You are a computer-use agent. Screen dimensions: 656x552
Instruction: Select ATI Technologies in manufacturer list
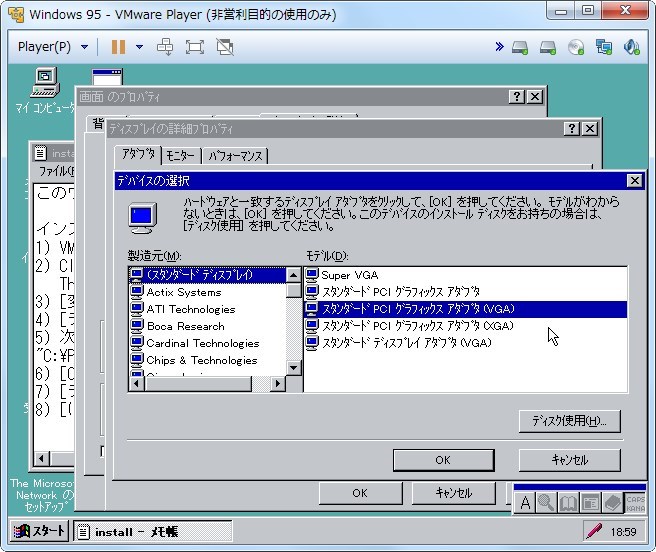(208, 309)
